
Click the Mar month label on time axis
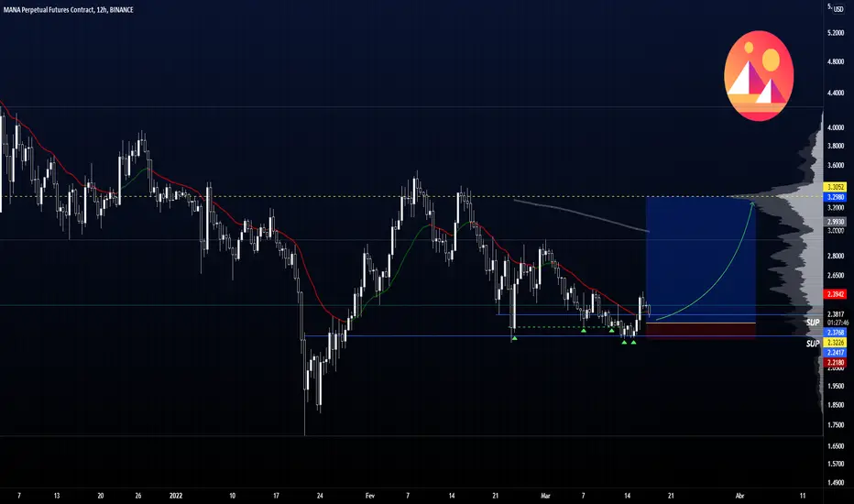coord(546,496)
